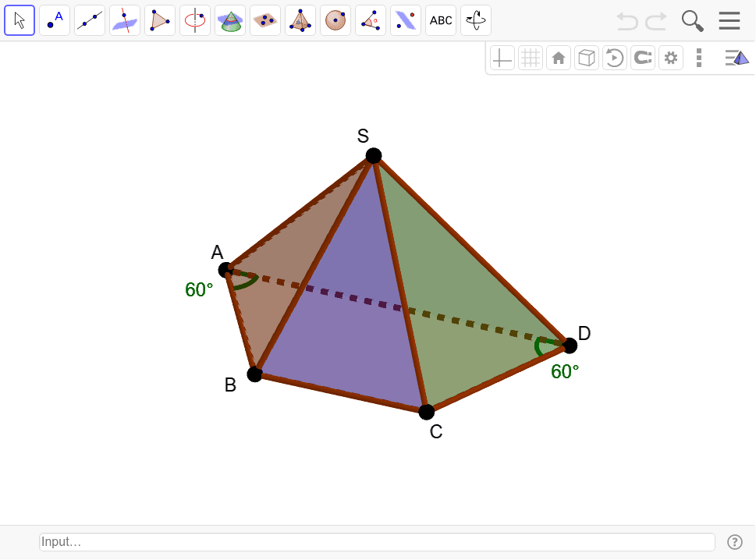Click the 60° label near D

click(x=565, y=371)
